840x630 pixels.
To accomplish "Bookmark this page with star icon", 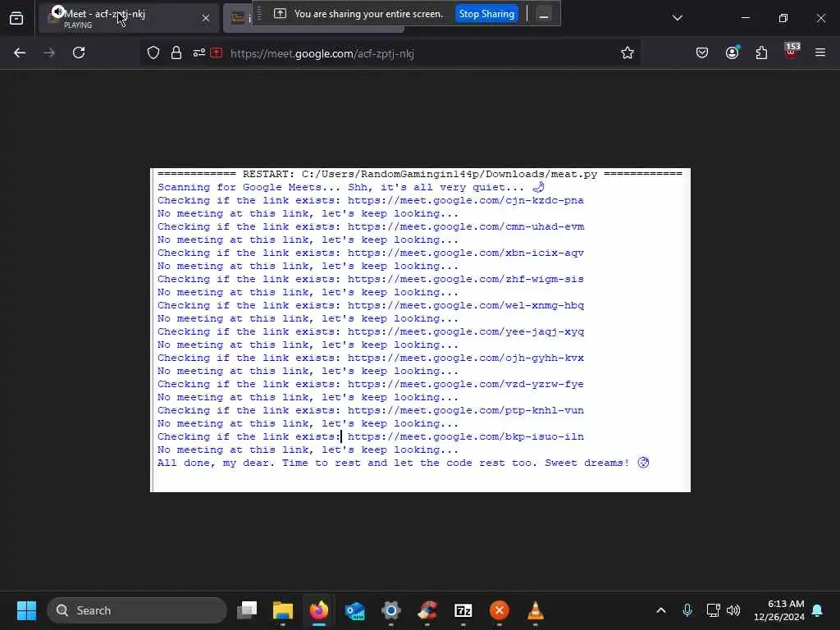I will point(628,53).
